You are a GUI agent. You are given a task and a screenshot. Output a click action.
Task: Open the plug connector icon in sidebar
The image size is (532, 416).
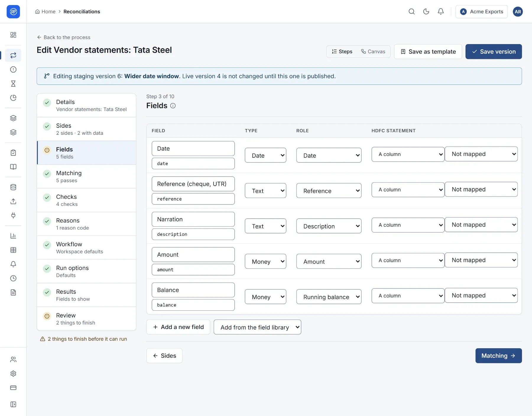[13, 215]
